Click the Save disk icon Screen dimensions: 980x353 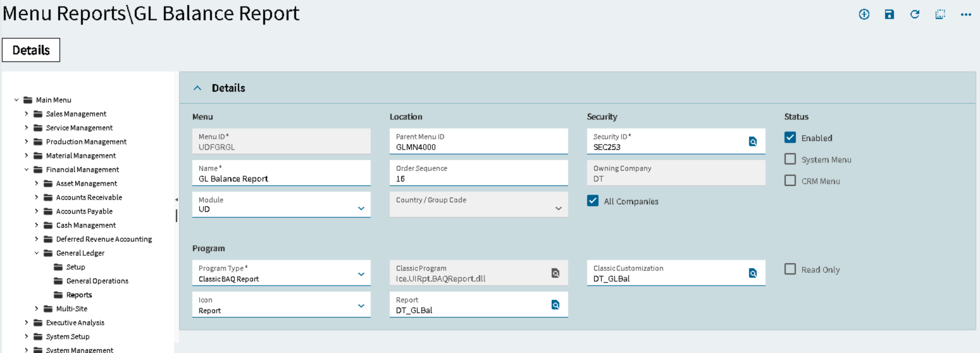890,15
